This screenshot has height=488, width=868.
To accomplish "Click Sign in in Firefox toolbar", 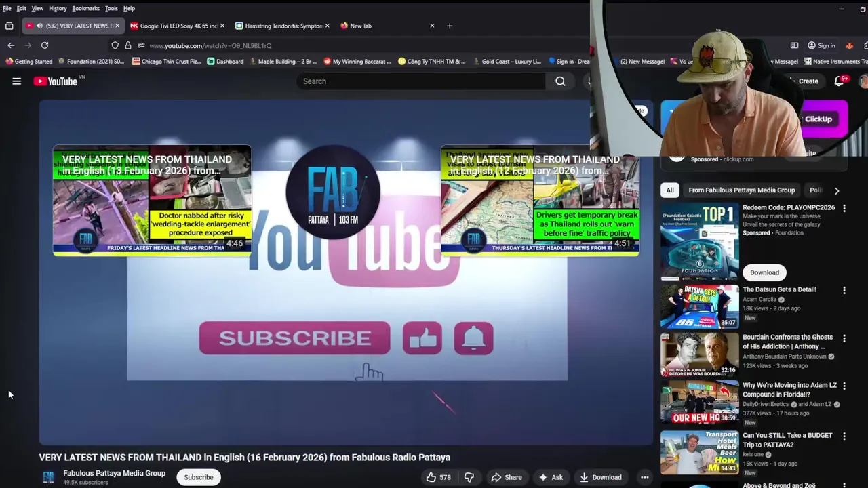I will click(821, 45).
